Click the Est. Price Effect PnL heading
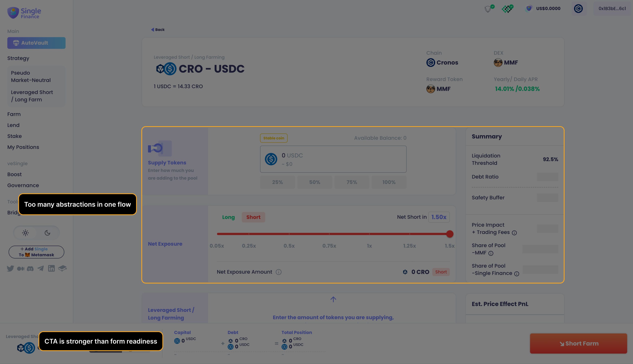 [500, 304]
